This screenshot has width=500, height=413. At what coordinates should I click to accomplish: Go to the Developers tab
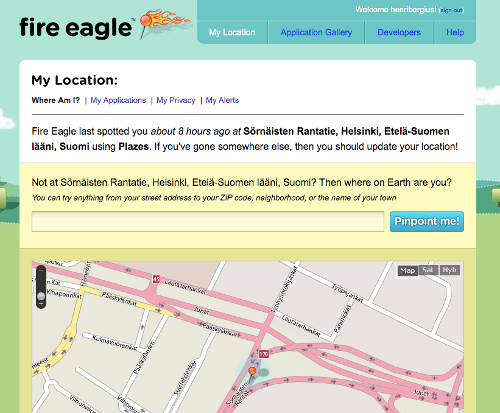coord(399,32)
